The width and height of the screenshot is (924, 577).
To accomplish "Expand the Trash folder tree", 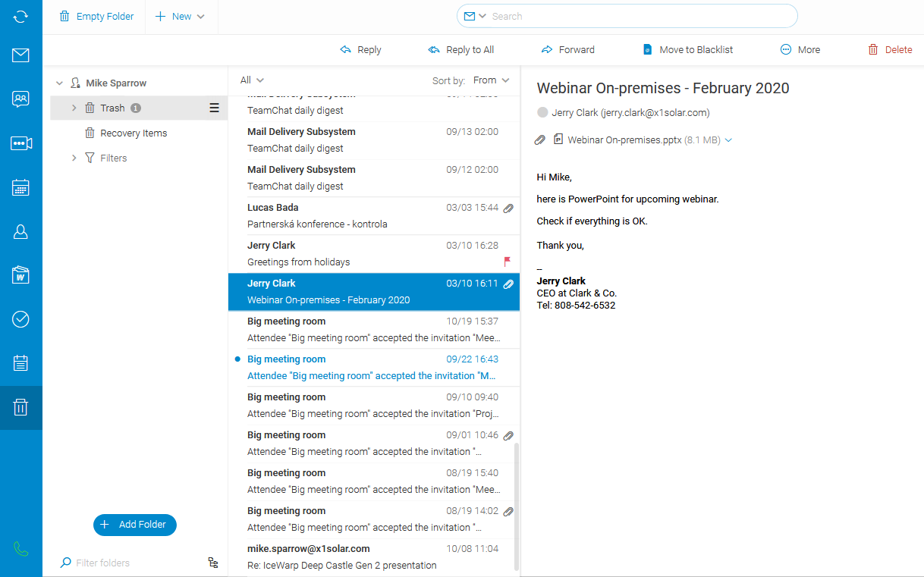I will [74, 108].
